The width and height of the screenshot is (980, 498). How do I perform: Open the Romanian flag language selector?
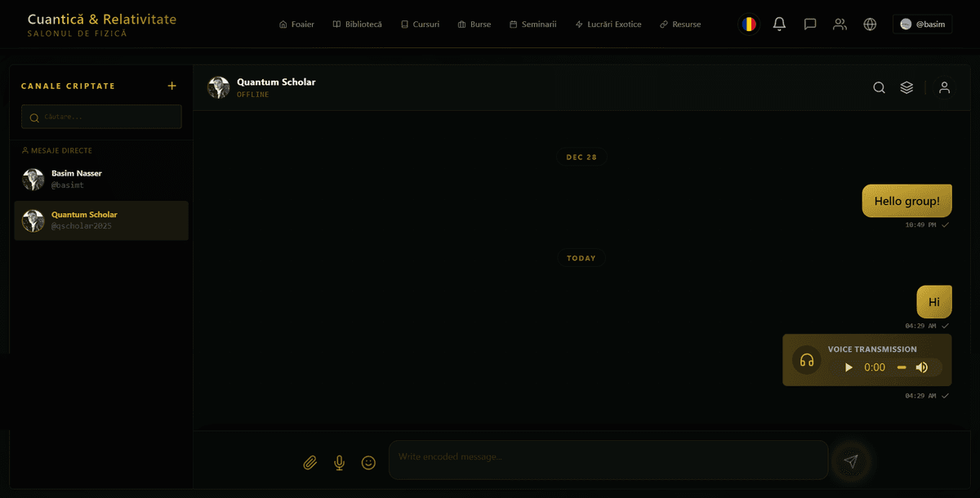[748, 24]
